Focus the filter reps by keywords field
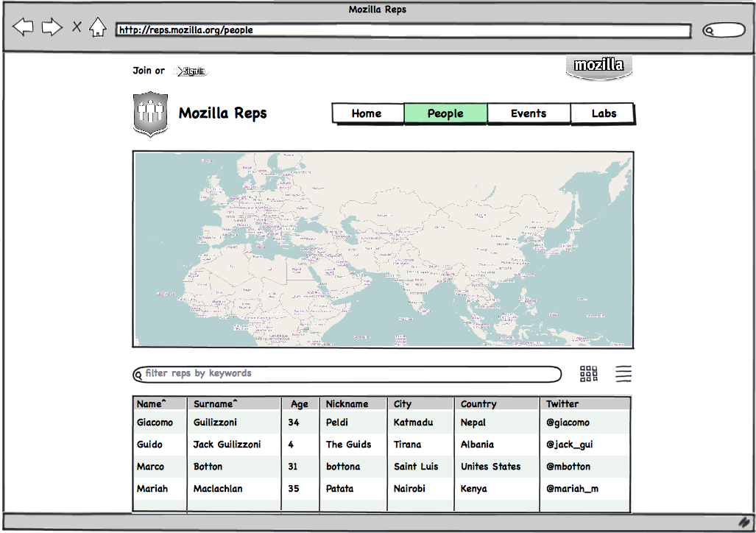The height and width of the screenshot is (533, 756). (347, 374)
